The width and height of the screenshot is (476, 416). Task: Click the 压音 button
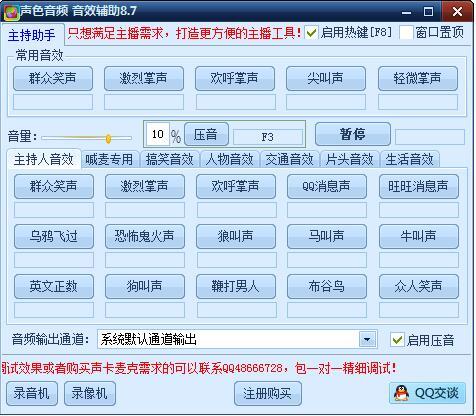click(206, 134)
